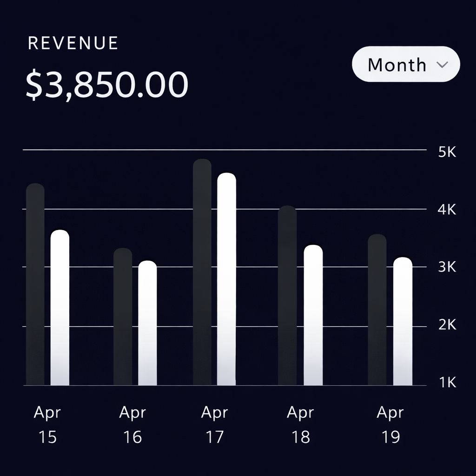
Task: Select the Apr 16 date label
Action: [x=132, y=424]
